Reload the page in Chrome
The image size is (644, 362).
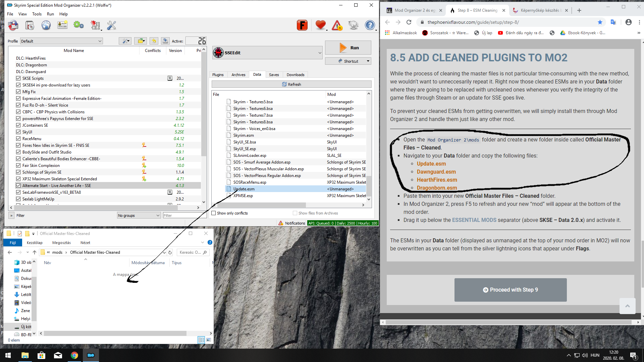pyautogui.click(x=409, y=22)
